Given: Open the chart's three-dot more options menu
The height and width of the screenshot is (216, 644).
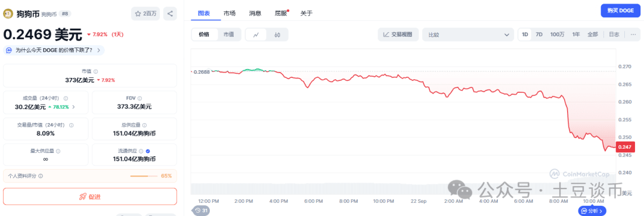Looking at the screenshot, I should [x=633, y=35].
